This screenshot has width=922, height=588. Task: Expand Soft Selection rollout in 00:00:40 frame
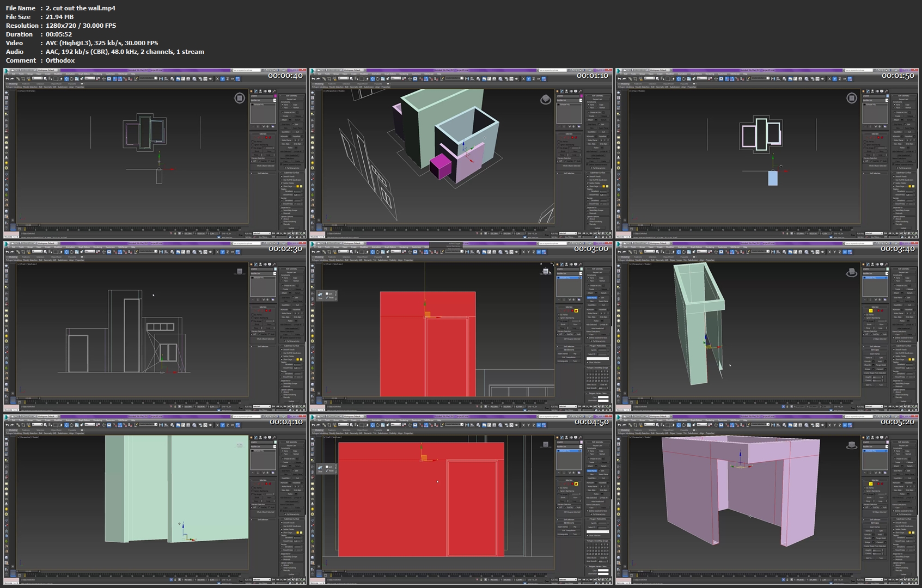(x=263, y=173)
